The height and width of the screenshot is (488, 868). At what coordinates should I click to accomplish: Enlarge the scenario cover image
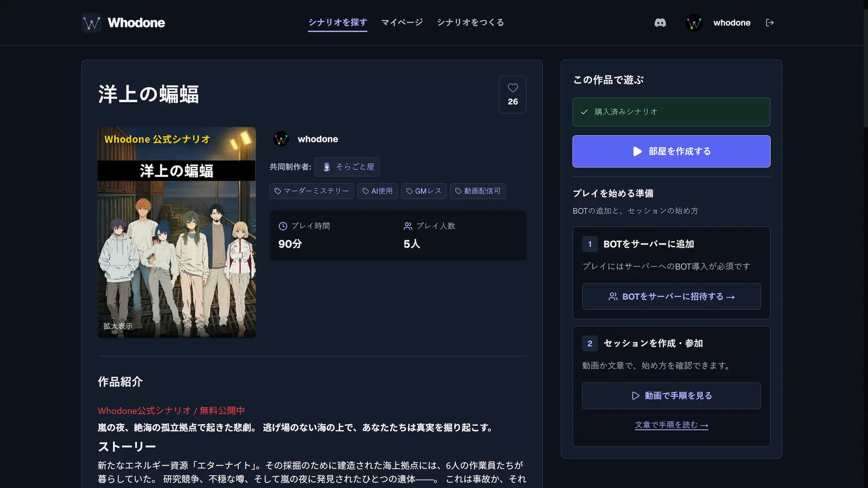(177, 232)
